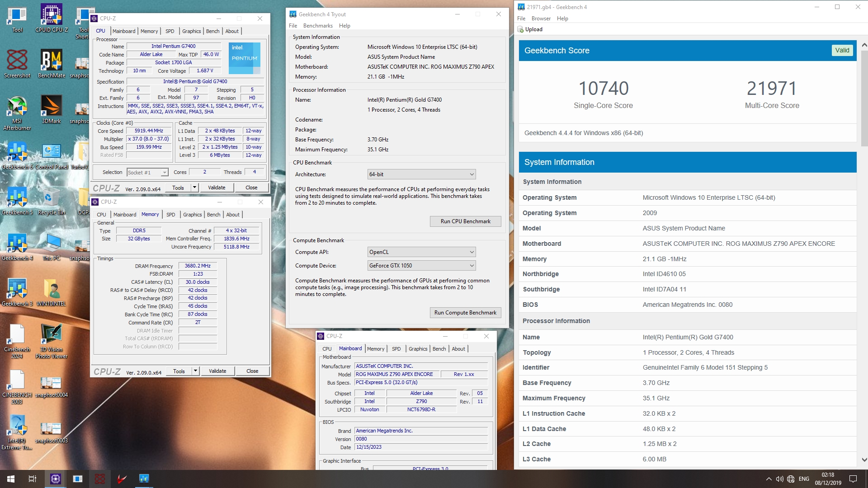Open Geekbench 5 desktop icon
This screenshot has height=488, width=868.
coord(17,201)
